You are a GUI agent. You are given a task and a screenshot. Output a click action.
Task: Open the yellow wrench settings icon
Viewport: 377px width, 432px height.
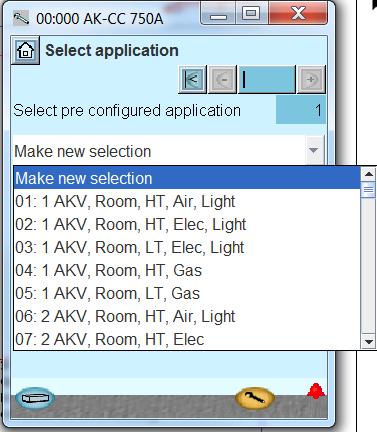[255, 398]
